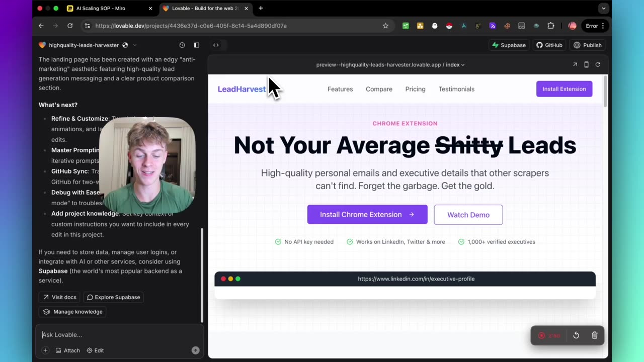The image size is (644, 362).
Task: Refresh the preview pane
Action: (x=598, y=64)
